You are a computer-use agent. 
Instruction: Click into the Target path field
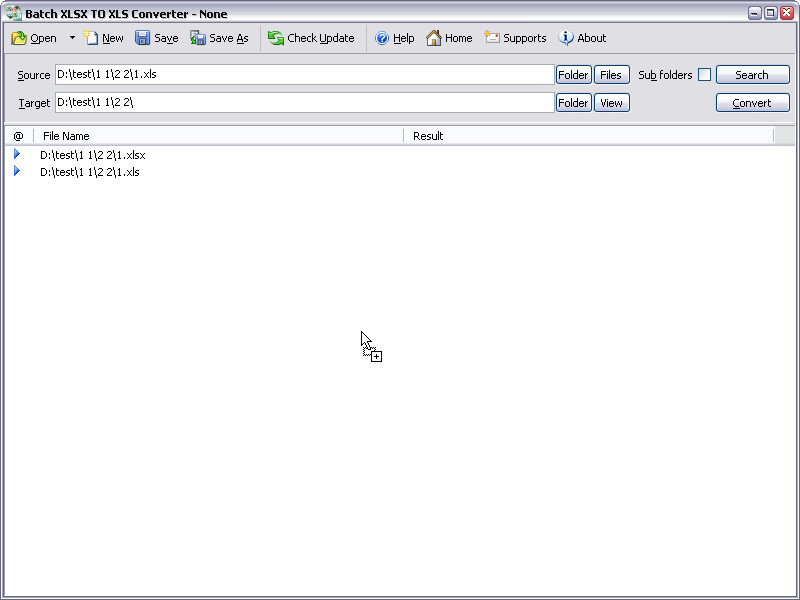click(x=305, y=103)
